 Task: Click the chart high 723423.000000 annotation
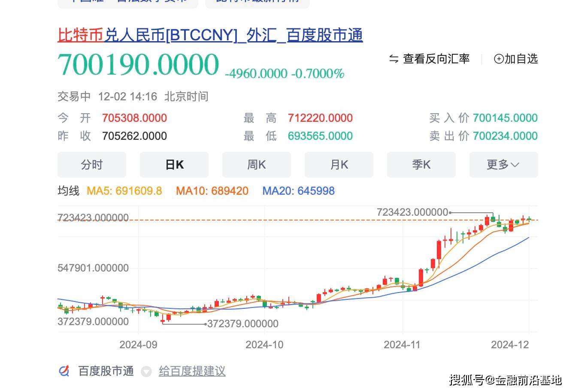[412, 212]
